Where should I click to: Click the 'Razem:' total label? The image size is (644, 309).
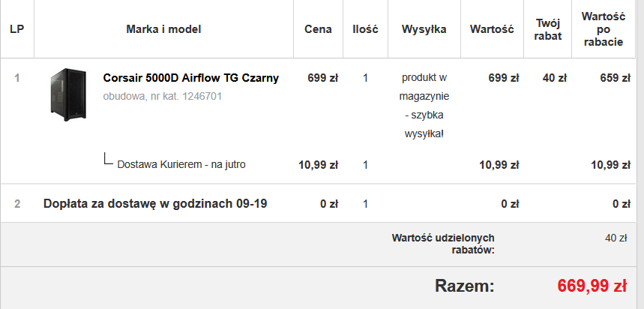(x=464, y=286)
